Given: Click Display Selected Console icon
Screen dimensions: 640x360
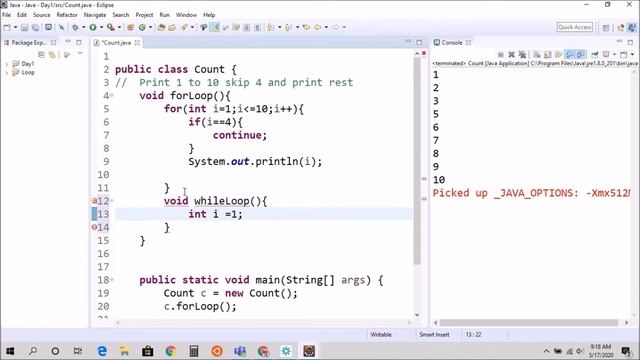Looking at the screenshot, I should pyautogui.click(x=607, y=54).
